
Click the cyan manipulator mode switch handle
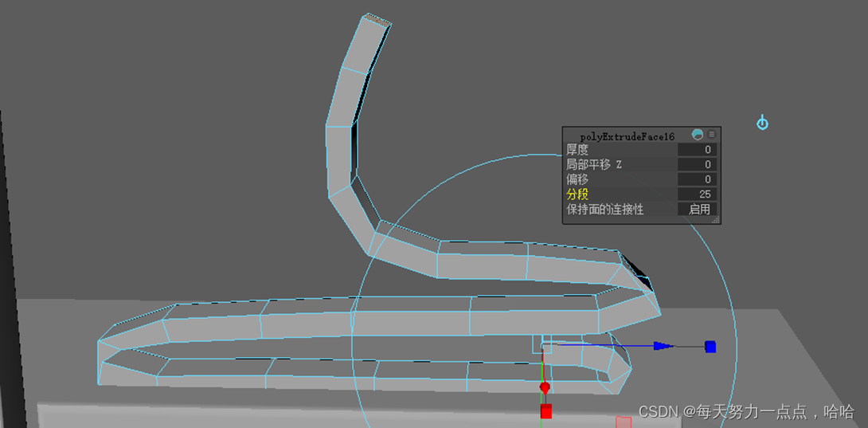[762, 123]
